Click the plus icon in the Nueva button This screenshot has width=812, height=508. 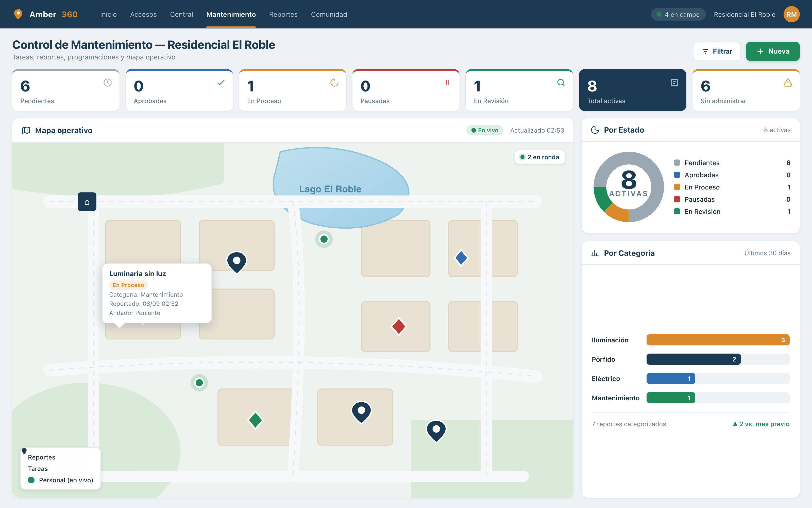point(760,51)
